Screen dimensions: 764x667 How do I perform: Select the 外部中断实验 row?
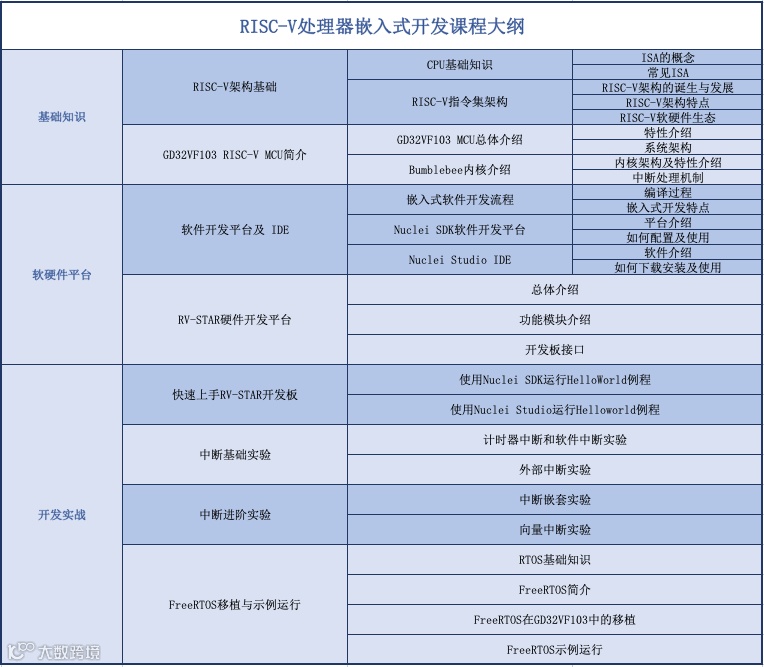tap(554, 470)
